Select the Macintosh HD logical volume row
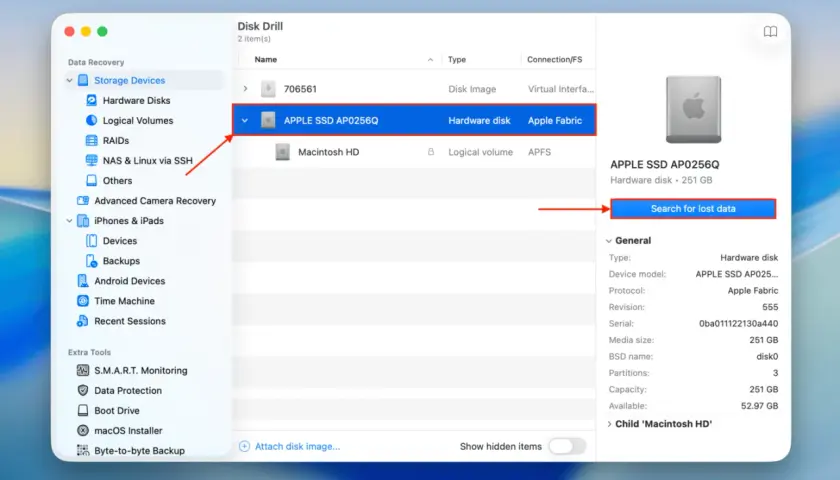Screen dimensions: 840x480 pyautogui.click(x=414, y=152)
